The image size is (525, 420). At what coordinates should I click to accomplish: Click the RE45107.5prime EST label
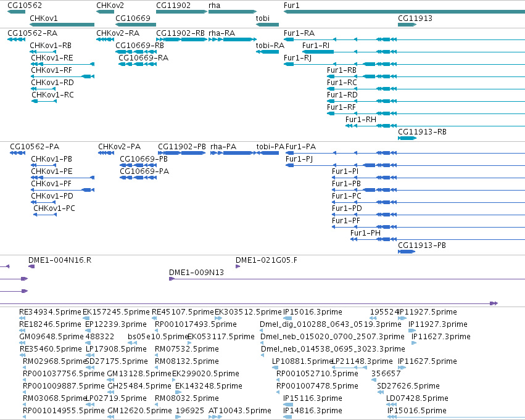click(183, 312)
